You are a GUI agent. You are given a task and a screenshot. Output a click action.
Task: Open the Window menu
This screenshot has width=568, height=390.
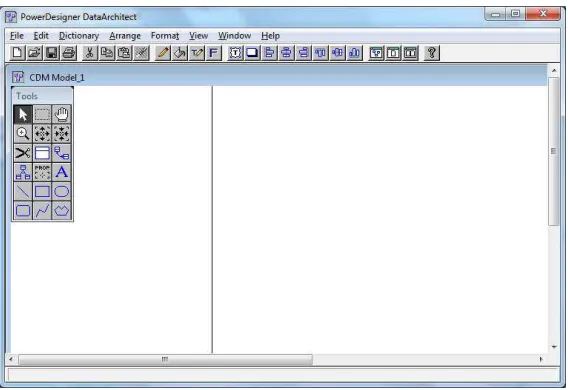(x=235, y=36)
